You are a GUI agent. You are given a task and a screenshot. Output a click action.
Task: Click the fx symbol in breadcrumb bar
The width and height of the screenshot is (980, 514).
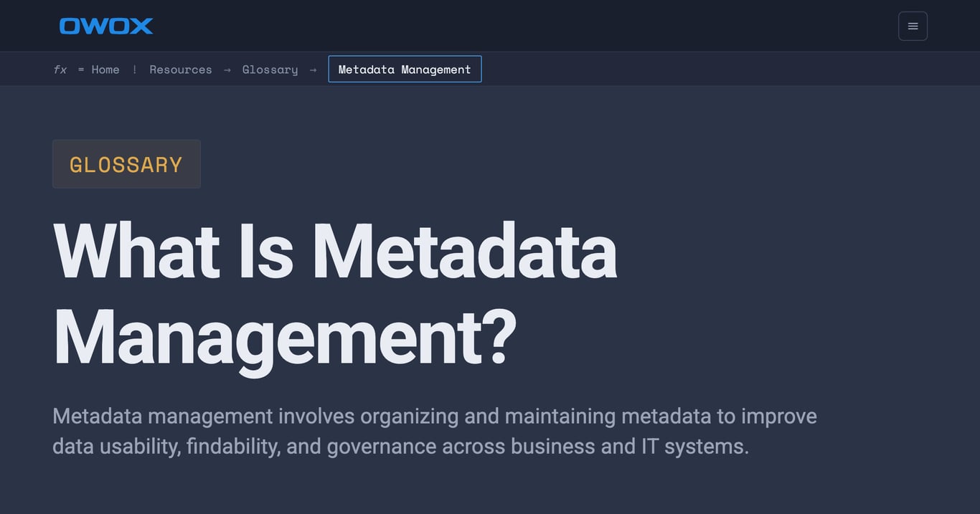60,70
